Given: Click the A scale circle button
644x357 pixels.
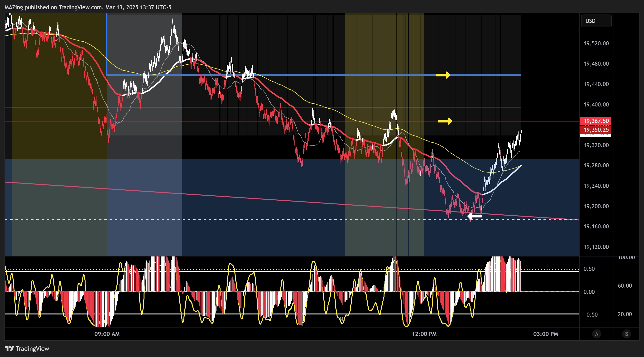Looking at the screenshot, I should (x=596, y=334).
